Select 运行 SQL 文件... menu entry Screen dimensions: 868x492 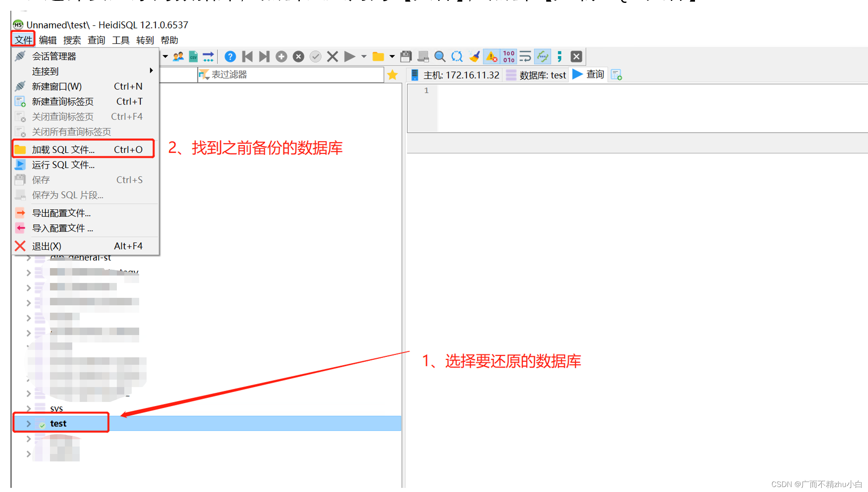[x=85, y=165]
